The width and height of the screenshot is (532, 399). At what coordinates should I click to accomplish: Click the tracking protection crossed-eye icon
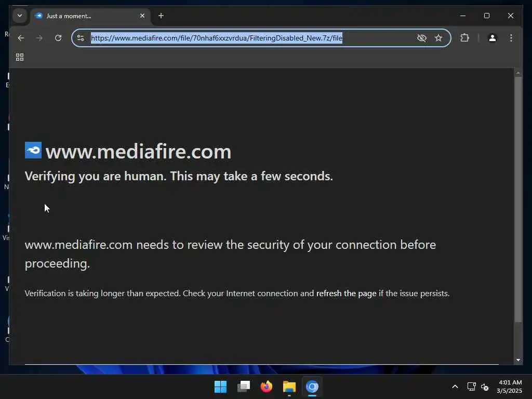click(421, 38)
